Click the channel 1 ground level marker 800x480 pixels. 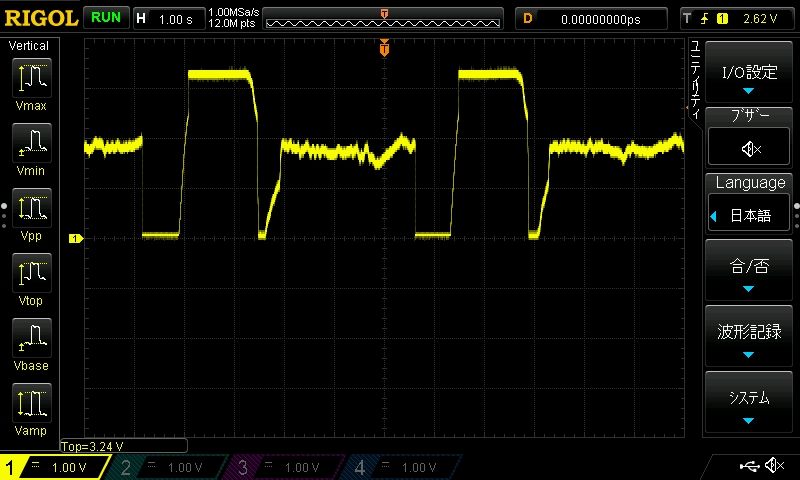pos(76,238)
